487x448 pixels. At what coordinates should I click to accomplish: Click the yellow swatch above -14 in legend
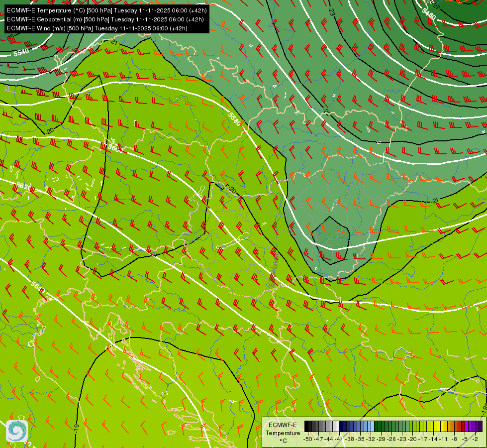coord(435,426)
